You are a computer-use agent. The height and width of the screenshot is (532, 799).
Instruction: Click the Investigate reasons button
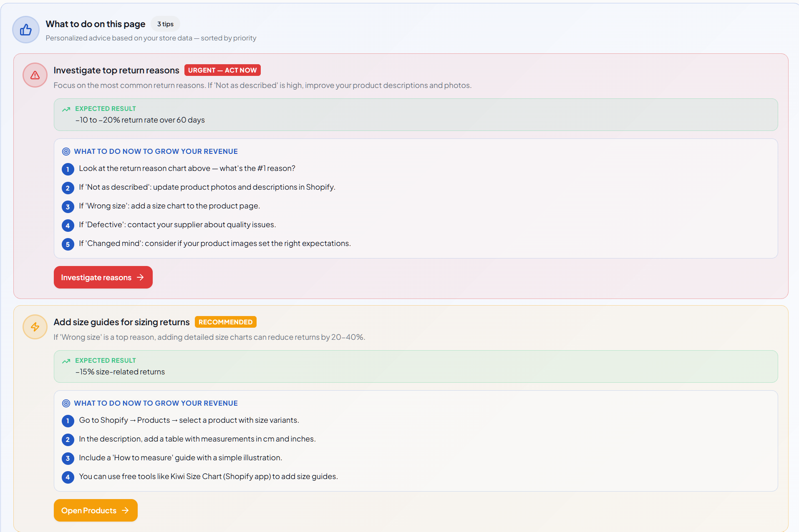tap(103, 277)
